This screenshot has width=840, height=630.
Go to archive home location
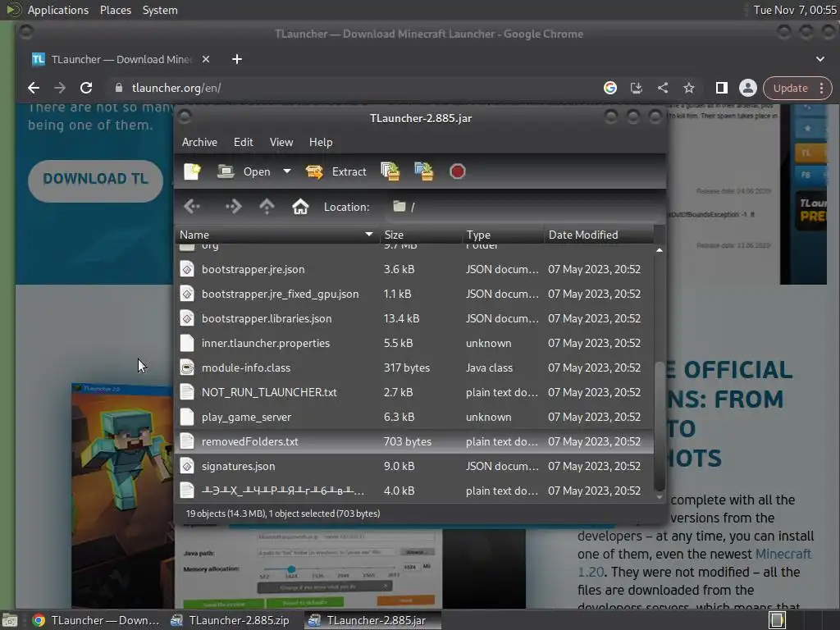point(300,206)
